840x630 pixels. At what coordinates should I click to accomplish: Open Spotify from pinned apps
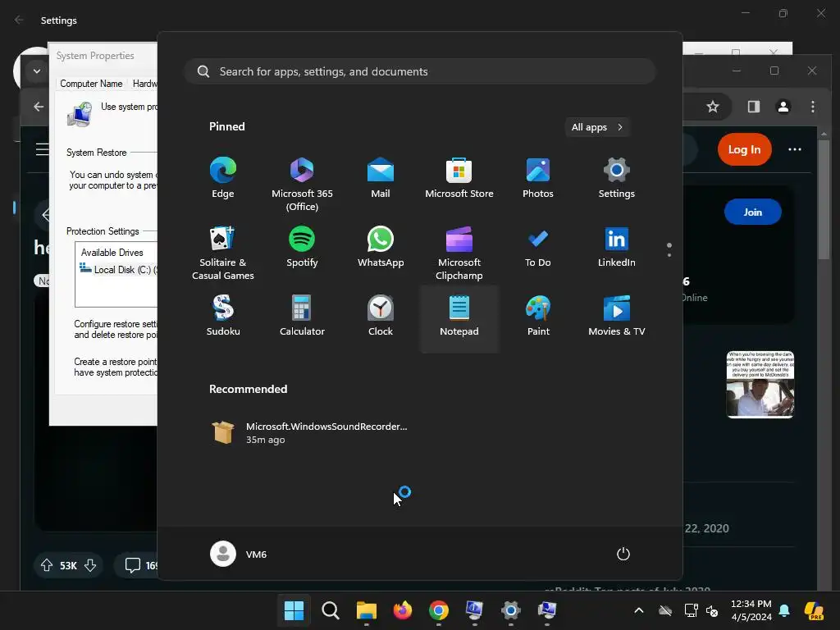point(302,248)
